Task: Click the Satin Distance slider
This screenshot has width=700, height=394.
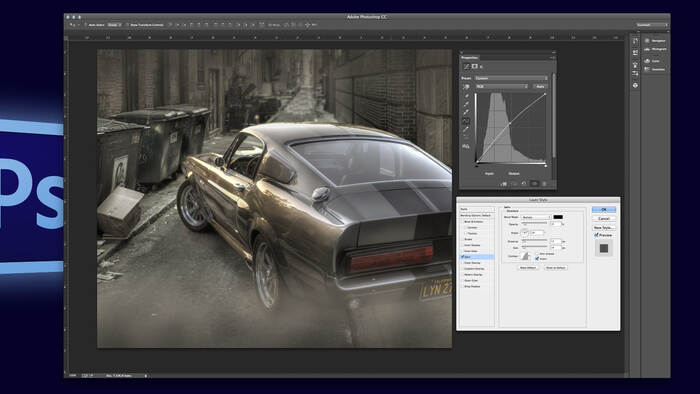Action: pyautogui.click(x=534, y=240)
